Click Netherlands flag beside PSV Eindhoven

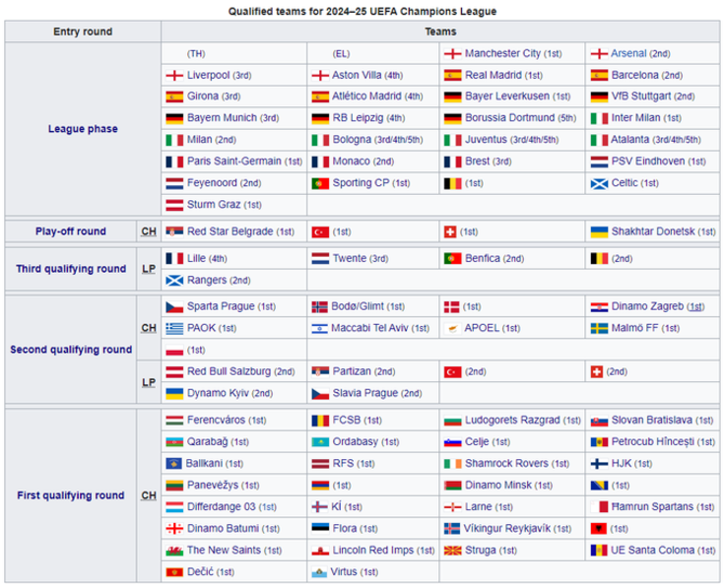599,162
